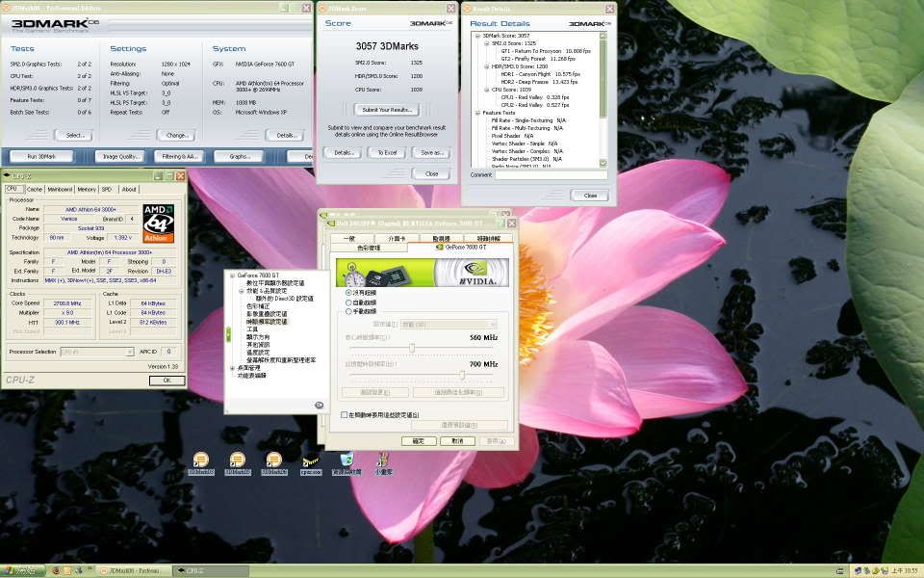The height and width of the screenshot is (578, 924).
Task: Switch to the Memory tab in CPU-Z
Action: [x=86, y=189]
